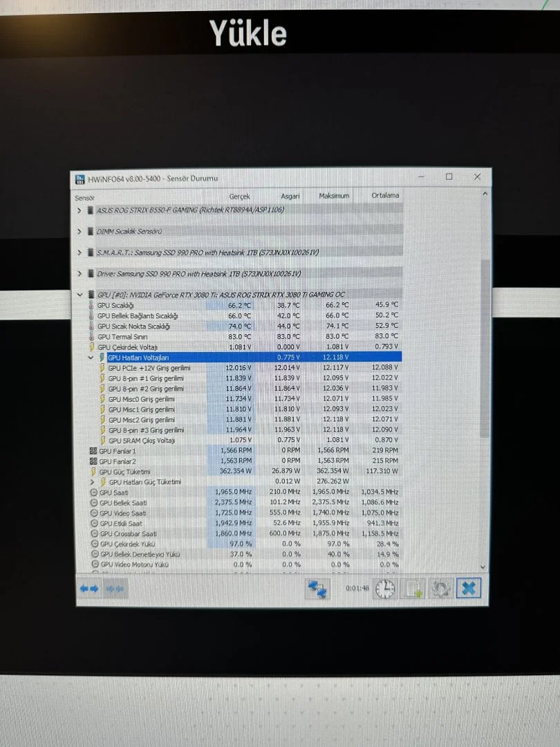The width and height of the screenshot is (560, 747).
Task: Click the thermometer icon of GPU Sıcak Nokta Sıcaklığı
Action: [x=91, y=326]
